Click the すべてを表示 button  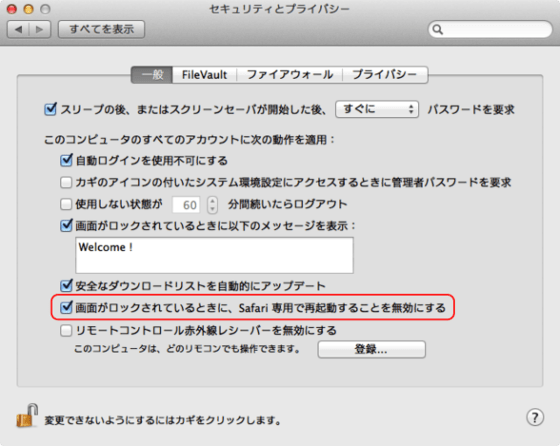click(101, 29)
